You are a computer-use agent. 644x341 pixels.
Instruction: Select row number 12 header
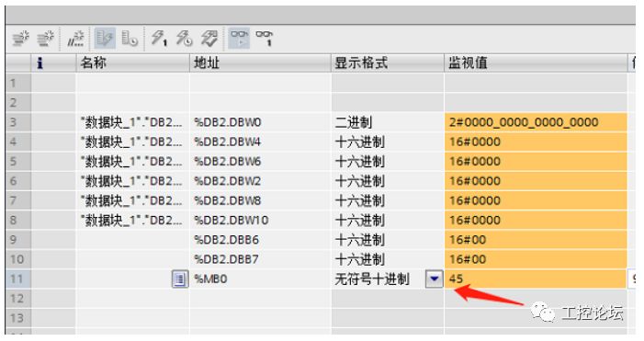(x=18, y=299)
